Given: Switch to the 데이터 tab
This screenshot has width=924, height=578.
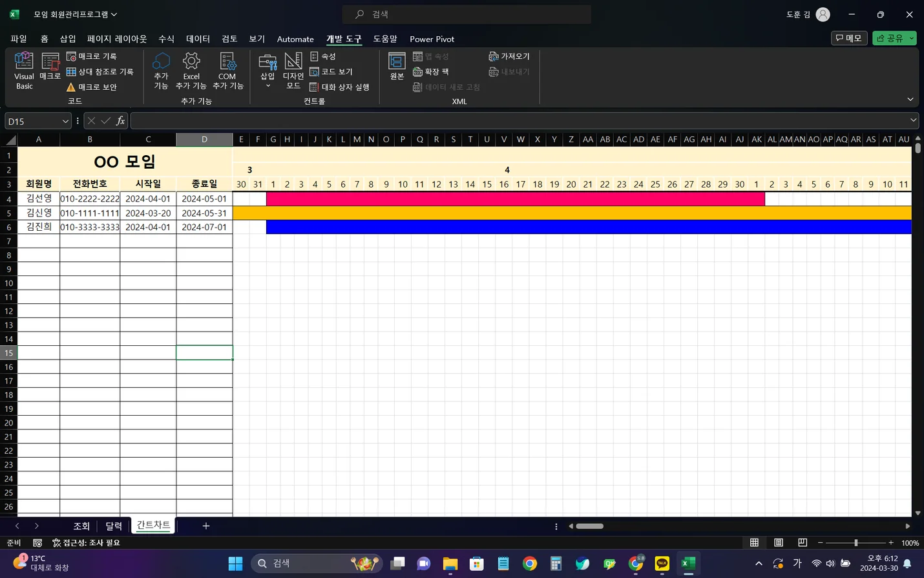Looking at the screenshot, I should click(198, 39).
